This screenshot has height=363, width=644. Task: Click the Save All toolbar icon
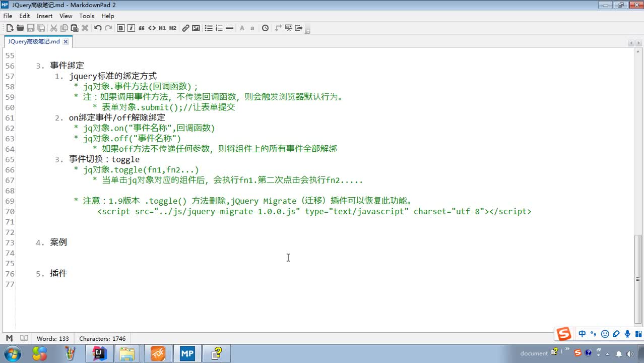point(41,28)
